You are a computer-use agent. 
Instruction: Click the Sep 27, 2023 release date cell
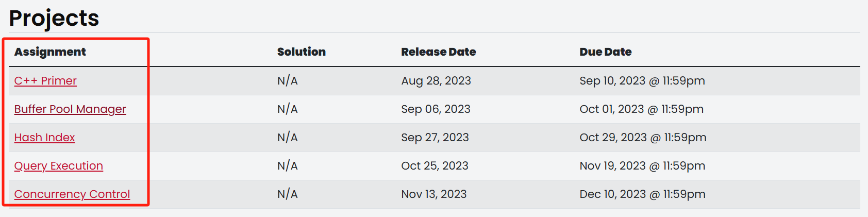[435, 138]
